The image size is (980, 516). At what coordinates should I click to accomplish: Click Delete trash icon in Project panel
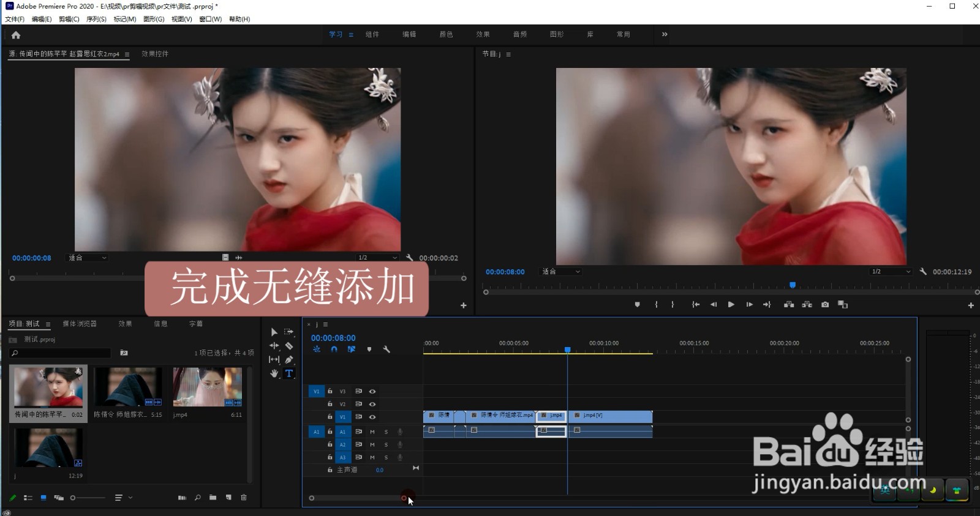click(244, 498)
